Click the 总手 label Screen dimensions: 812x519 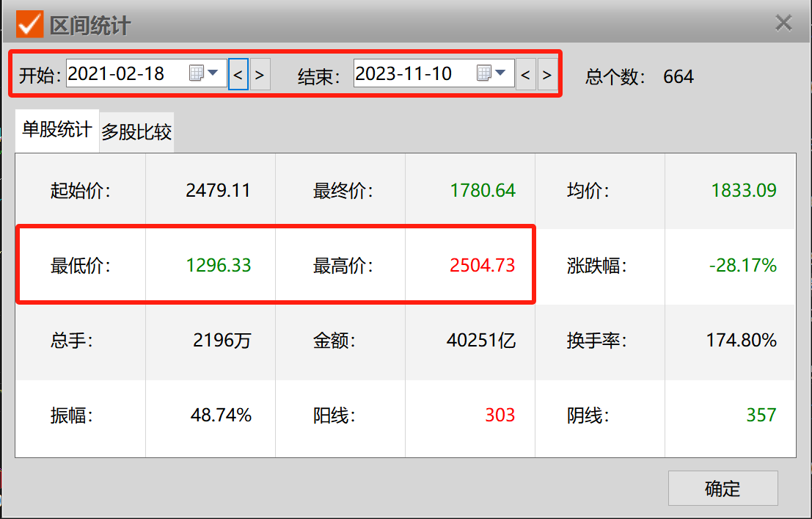point(71,341)
